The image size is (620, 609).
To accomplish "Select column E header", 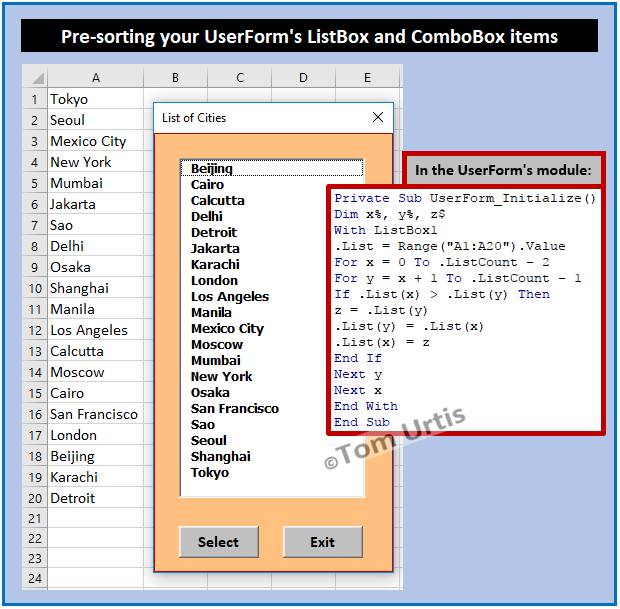I will pos(367,77).
